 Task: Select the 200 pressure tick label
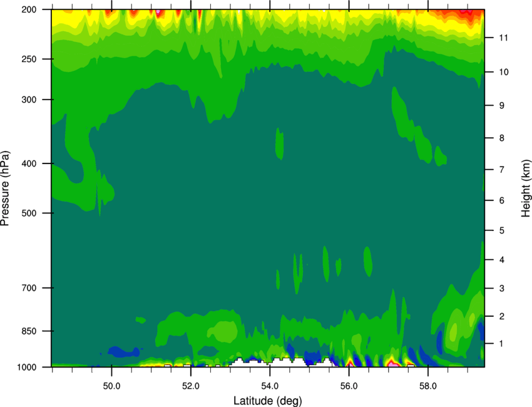pyautogui.click(x=29, y=9)
